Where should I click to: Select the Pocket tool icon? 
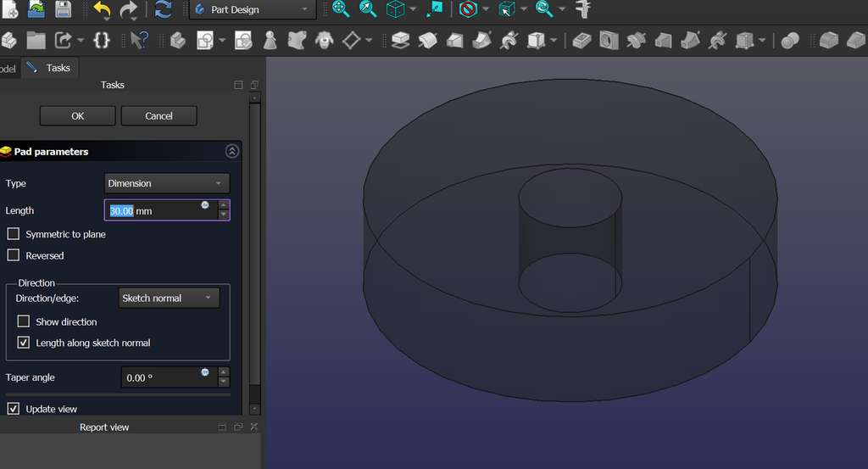point(581,41)
